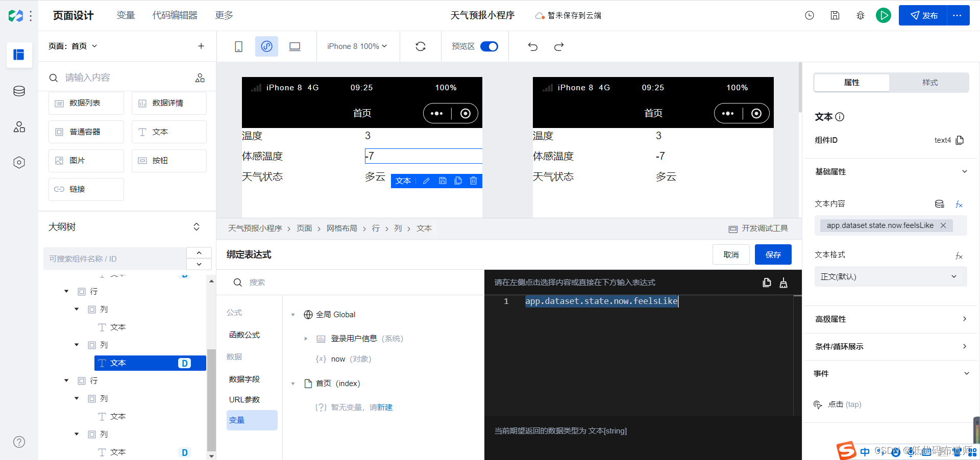Copy the expression in the editor
This screenshot has width=980, height=460.
point(767,283)
